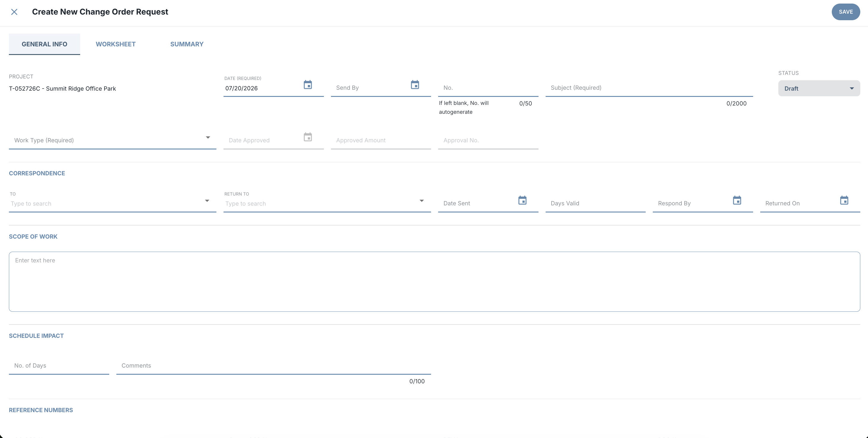Click the Scope of Work section heading
The width and height of the screenshot is (868, 438).
click(33, 237)
